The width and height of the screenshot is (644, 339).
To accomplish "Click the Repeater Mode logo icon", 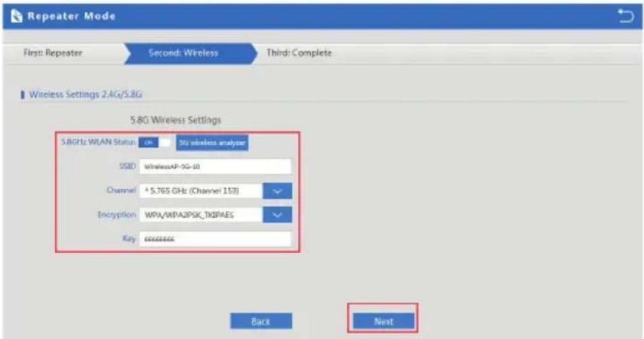I will click(16, 16).
